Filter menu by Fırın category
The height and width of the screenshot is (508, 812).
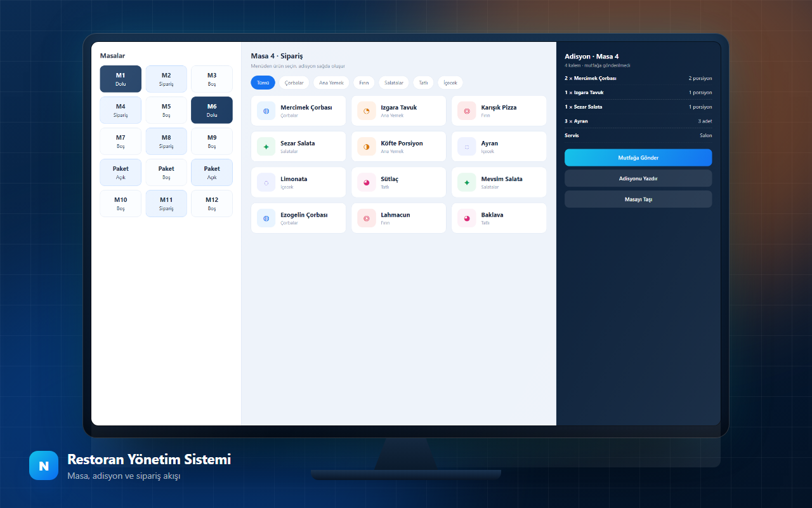pyautogui.click(x=364, y=83)
